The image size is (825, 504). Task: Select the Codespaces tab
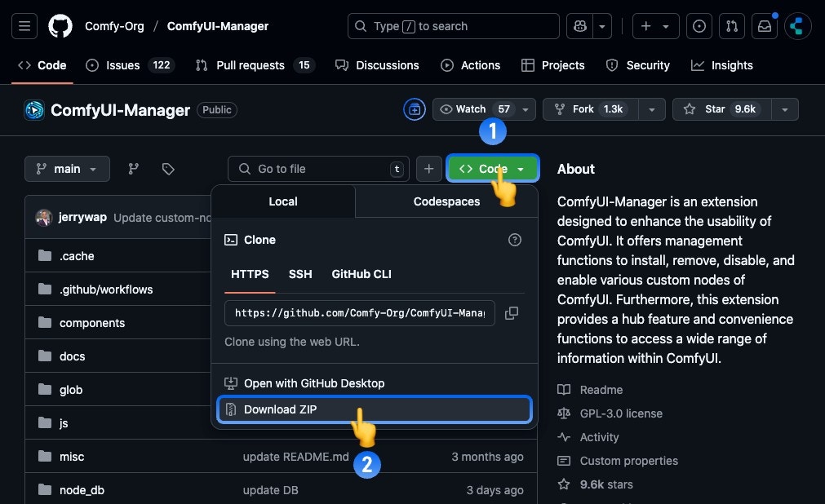(x=446, y=201)
